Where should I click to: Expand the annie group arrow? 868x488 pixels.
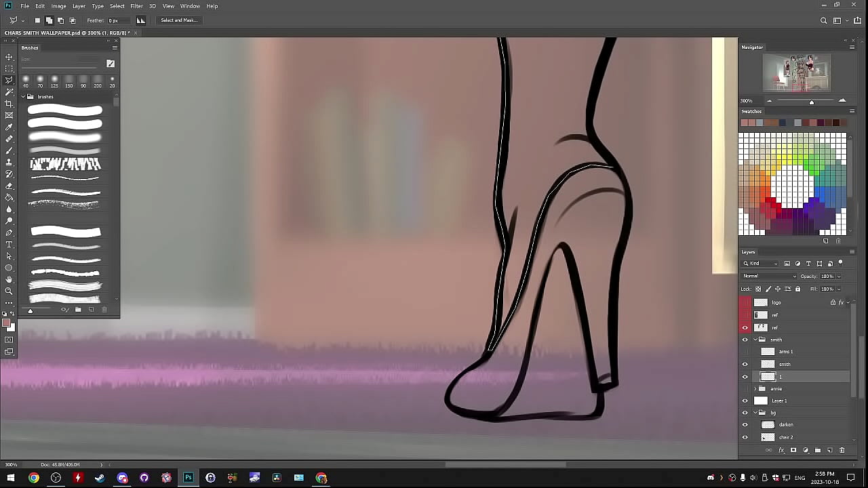click(755, 388)
